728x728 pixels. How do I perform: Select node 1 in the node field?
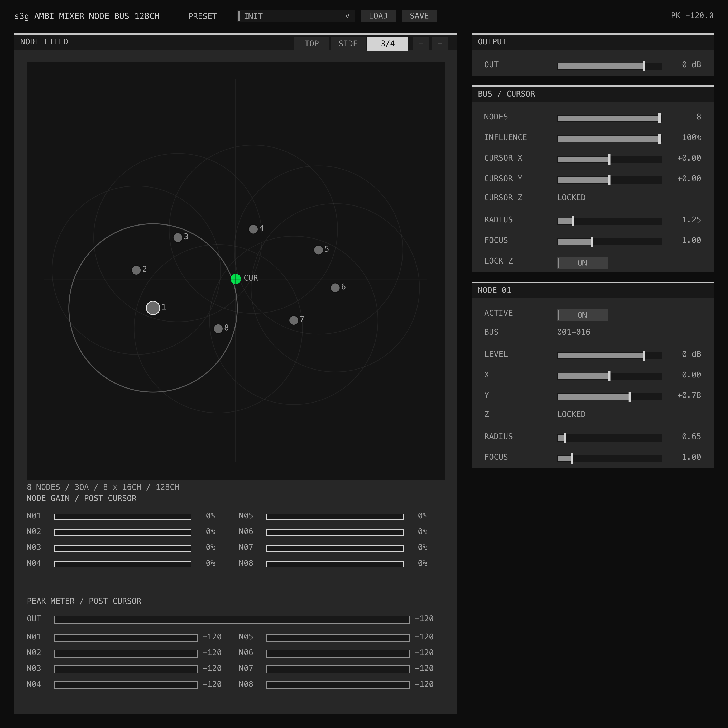153,308
